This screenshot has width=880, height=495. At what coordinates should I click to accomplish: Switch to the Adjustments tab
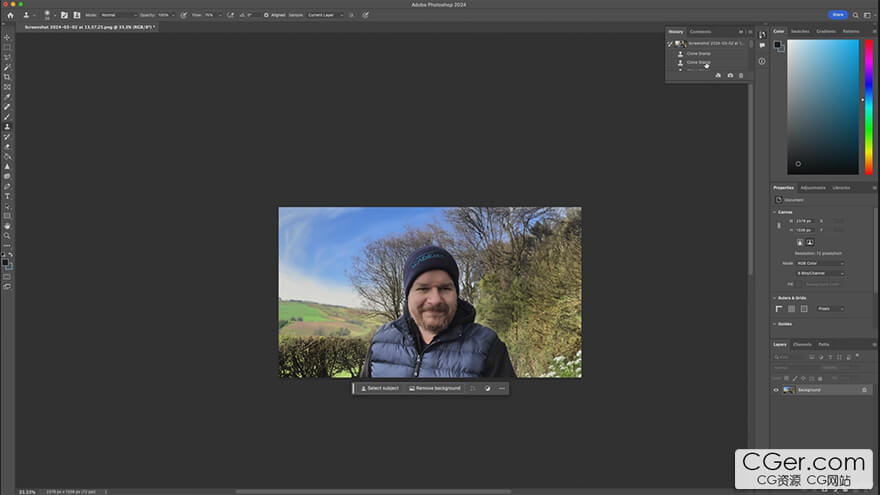pyautogui.click(x=813, y=188)
